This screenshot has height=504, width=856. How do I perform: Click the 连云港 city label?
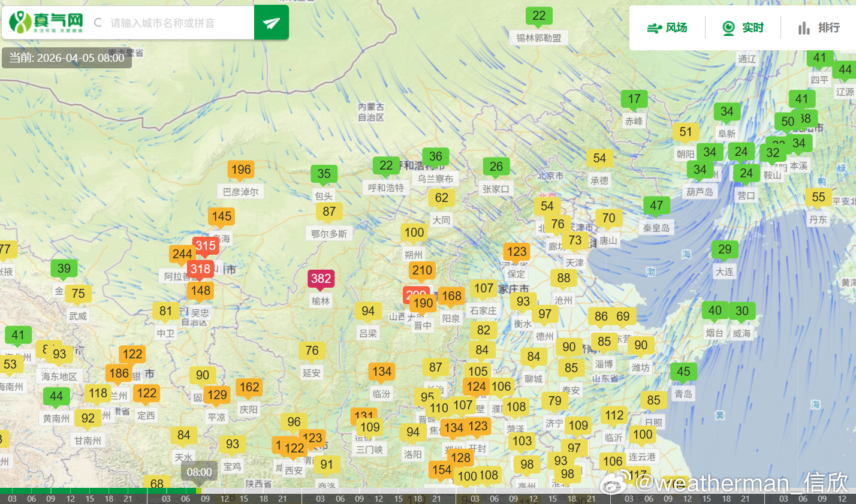642,457
